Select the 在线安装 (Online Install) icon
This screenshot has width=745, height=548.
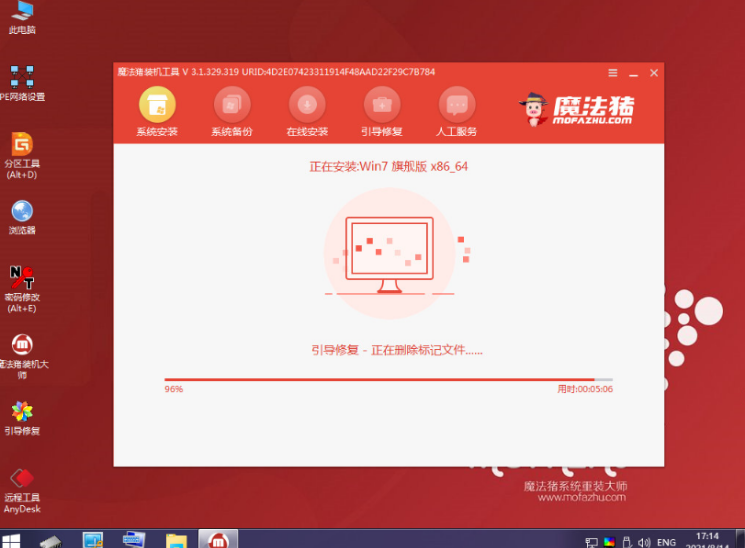[x=307, y=111]
